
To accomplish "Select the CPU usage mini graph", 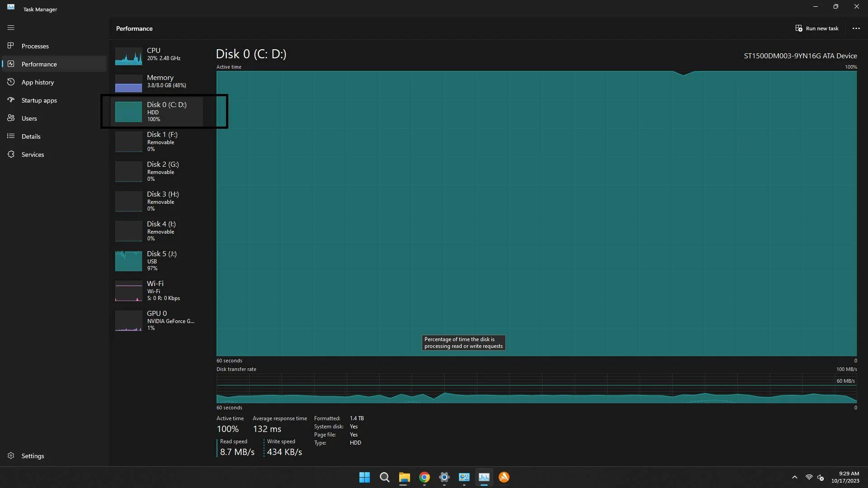I will click(x=128, y=56).
